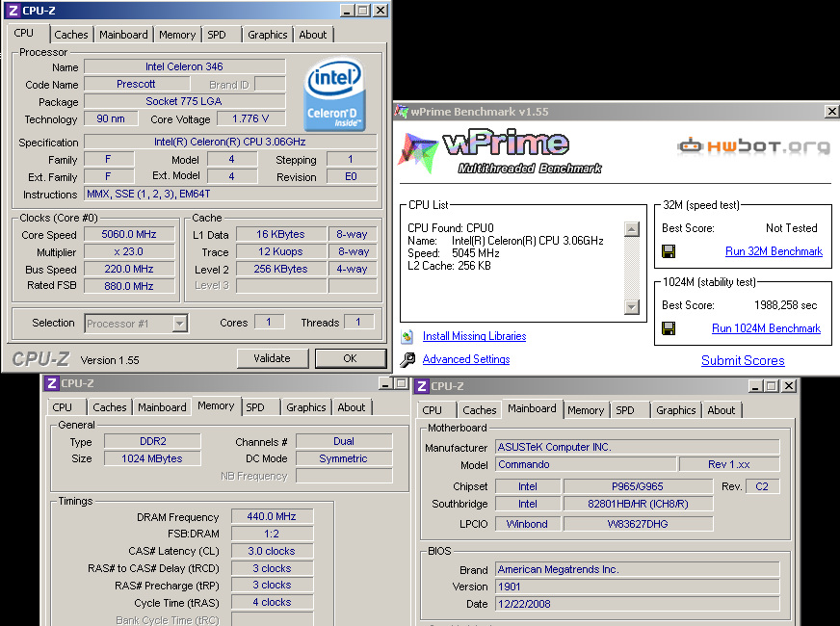Click the save icon under 32M speed test

point(669,251)
